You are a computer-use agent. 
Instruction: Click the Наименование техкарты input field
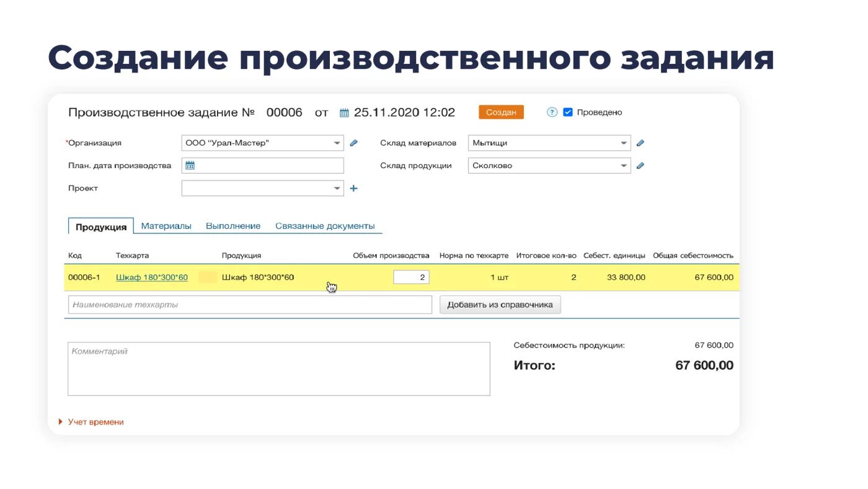click(250, 305)
